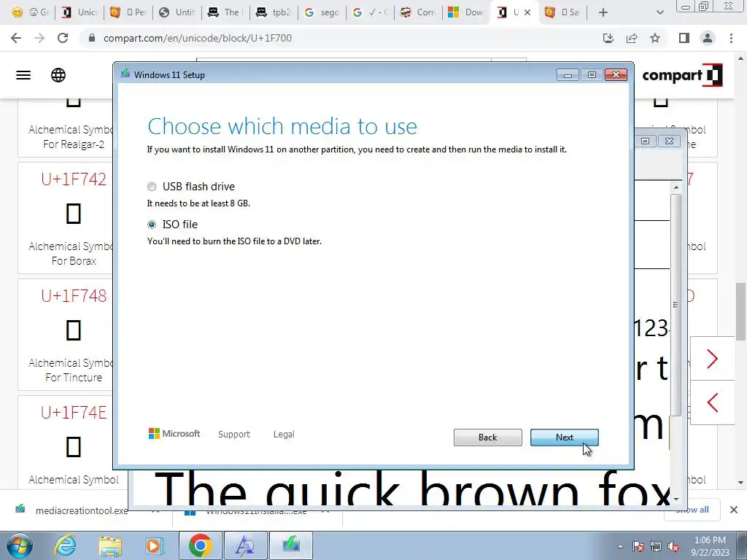Select the USB flash drive option
The image size is (747, 560).
click(152, 187)
